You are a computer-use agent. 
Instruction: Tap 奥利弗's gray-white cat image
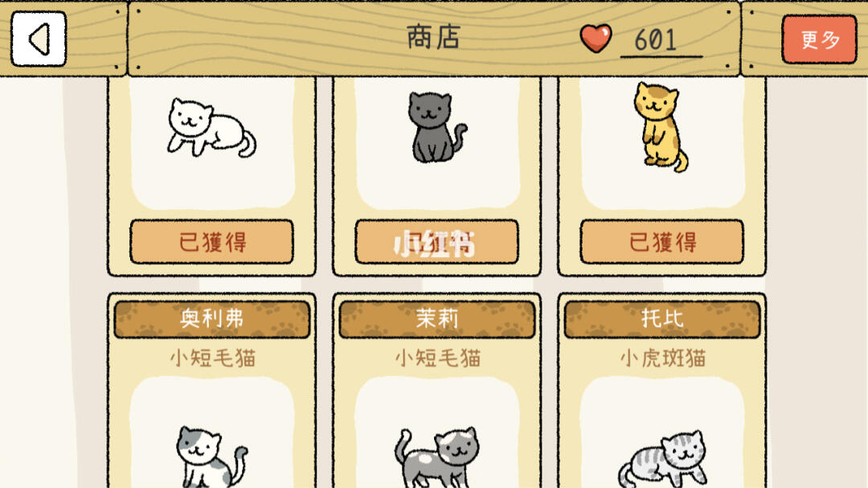(211, 457)
